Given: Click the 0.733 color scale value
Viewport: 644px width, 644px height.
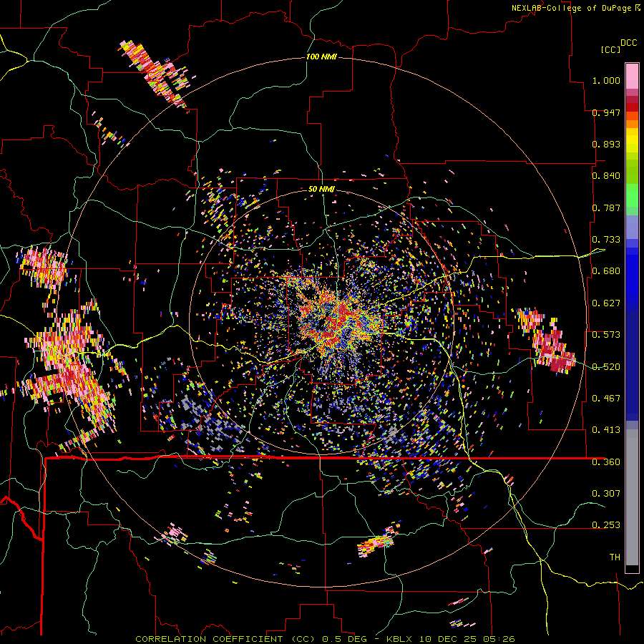Looking at the screenshot, I should pyautogui.click(x=606, y=240).
